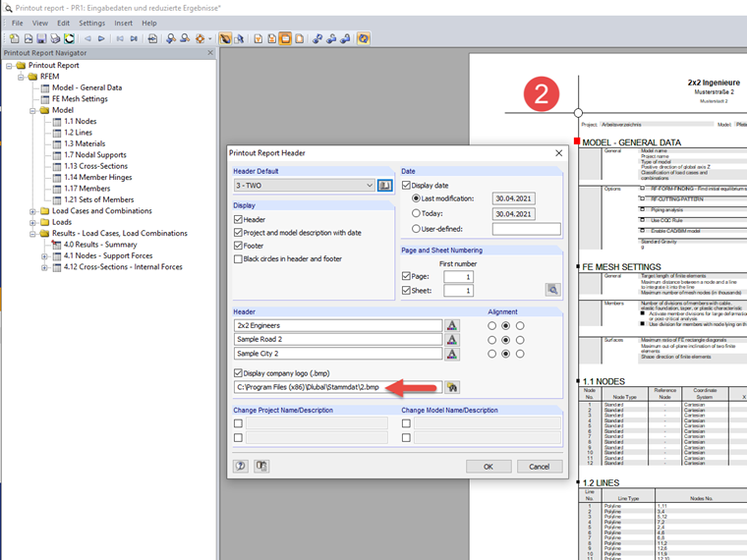Click the zoom in magnifier icon
747x560 pixels.
pyautogui.click(x=171, y=38)
